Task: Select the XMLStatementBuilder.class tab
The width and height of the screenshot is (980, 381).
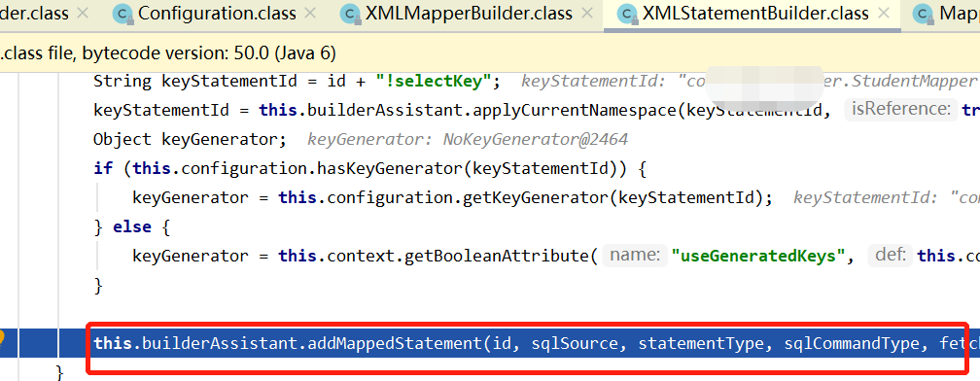Action: click(x=755, y=13)
